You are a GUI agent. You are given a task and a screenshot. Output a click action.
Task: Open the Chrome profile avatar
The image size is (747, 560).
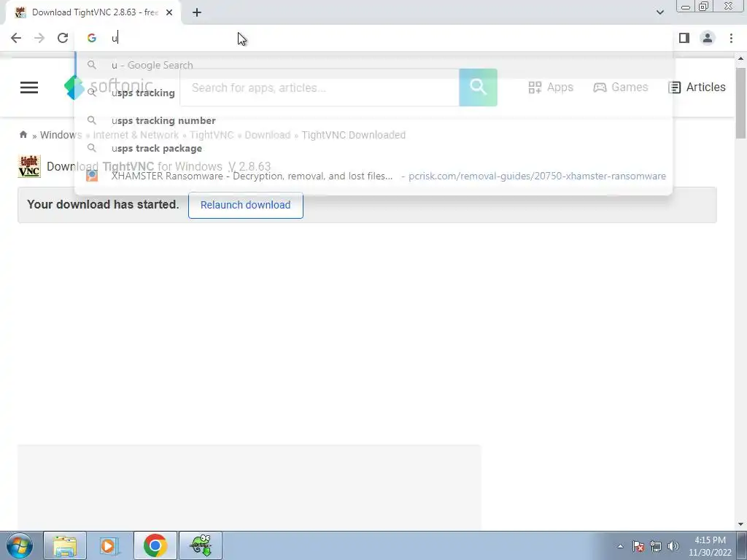(708, 38)
